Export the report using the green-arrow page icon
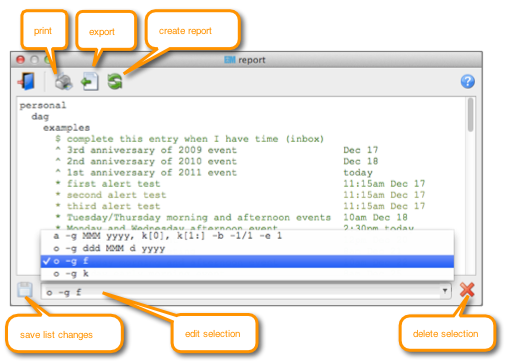The height and width of the screenshot is (361, 507). point(90,81)
